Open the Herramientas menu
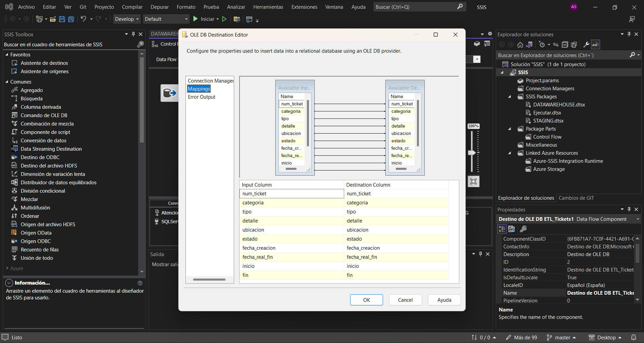 (x=268, y=7)
